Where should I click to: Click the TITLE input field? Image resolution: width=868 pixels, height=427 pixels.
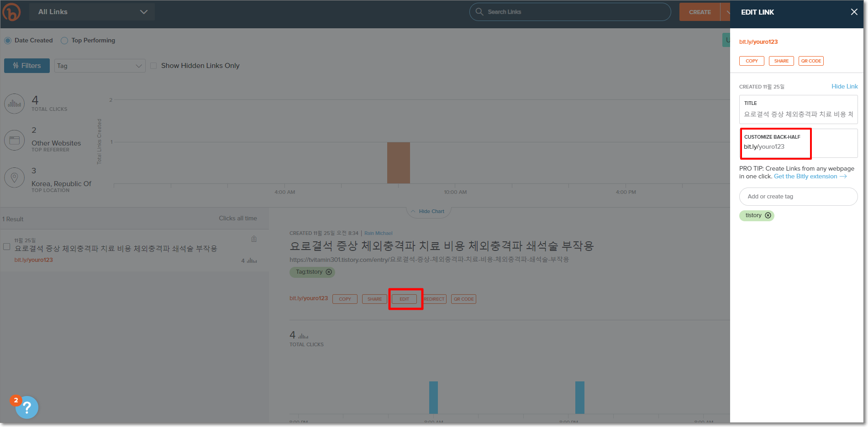[x=799, y=109]
